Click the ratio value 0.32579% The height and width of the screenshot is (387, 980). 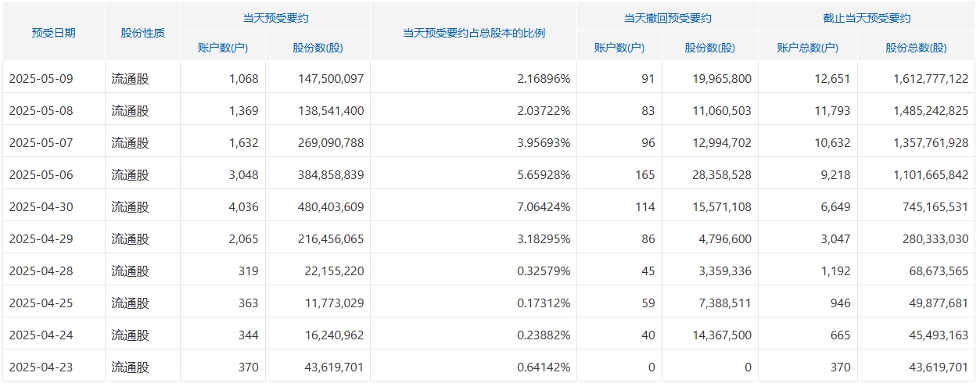544,271
